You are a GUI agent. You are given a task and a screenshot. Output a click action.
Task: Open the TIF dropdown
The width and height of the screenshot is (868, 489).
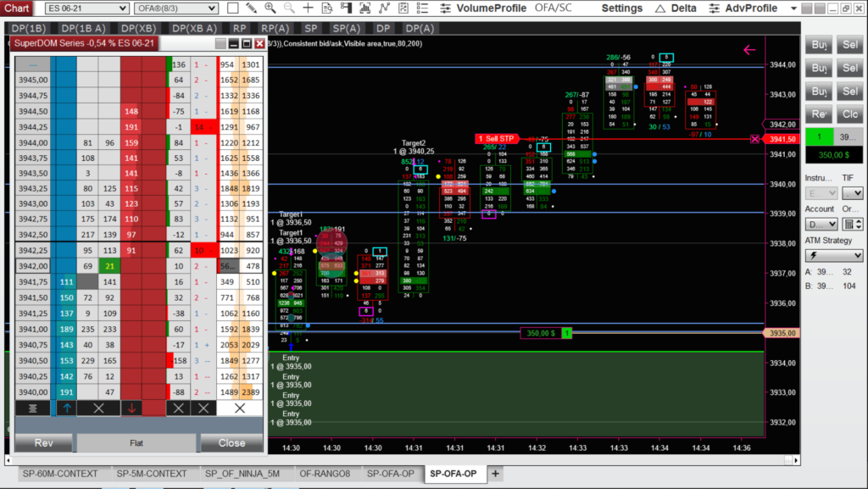coord(853,193)
